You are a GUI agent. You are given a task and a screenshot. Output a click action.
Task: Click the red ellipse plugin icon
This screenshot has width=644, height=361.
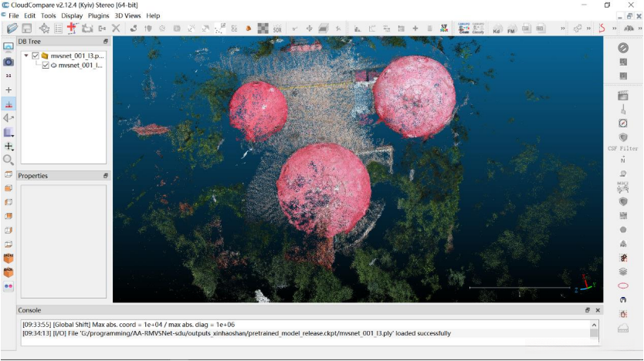tap(623, 286)
